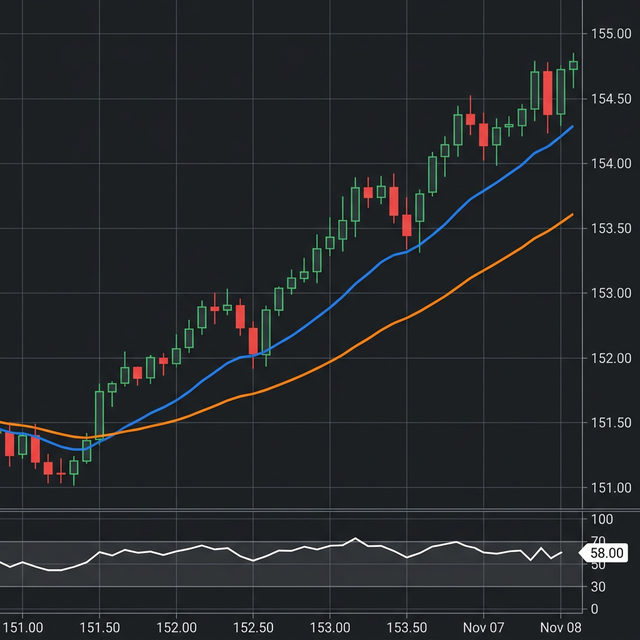Select the 70 overbought level label
The image size is (640, 640).
point(602,542)
